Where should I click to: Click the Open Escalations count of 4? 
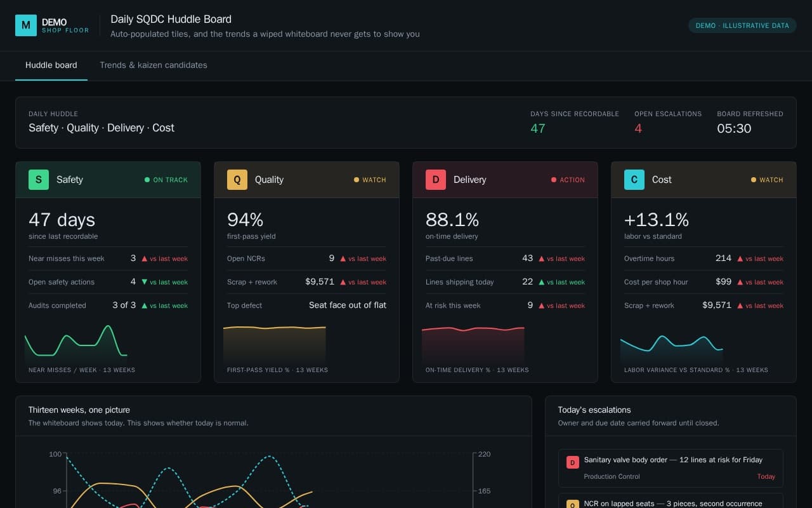coord(638,128)
